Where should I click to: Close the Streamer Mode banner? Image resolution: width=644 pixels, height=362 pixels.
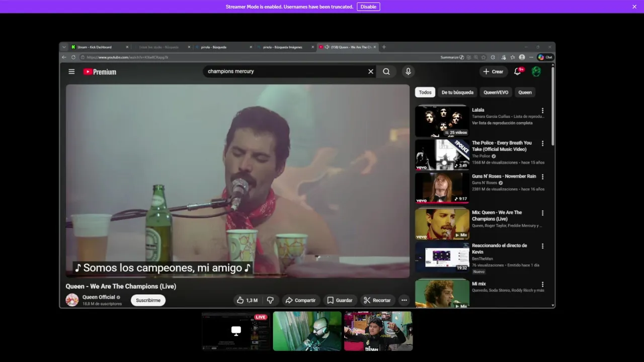click(x=634, y=7)
